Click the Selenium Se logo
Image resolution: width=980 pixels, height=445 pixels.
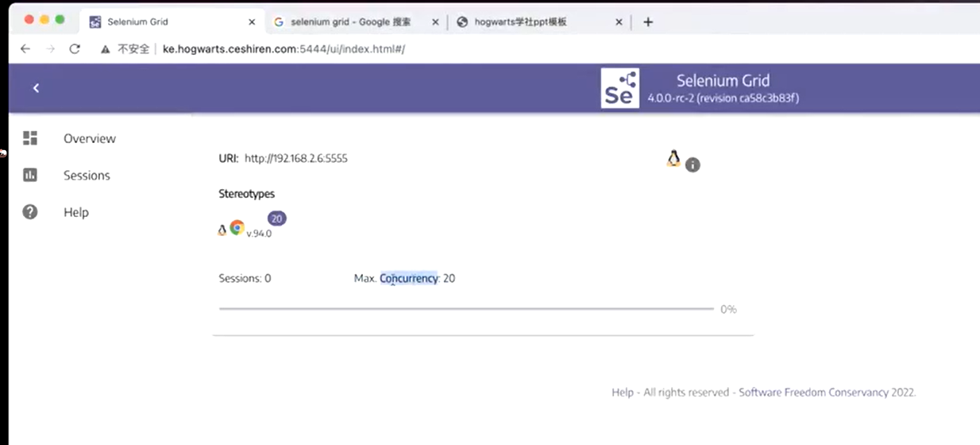(619, 88)
